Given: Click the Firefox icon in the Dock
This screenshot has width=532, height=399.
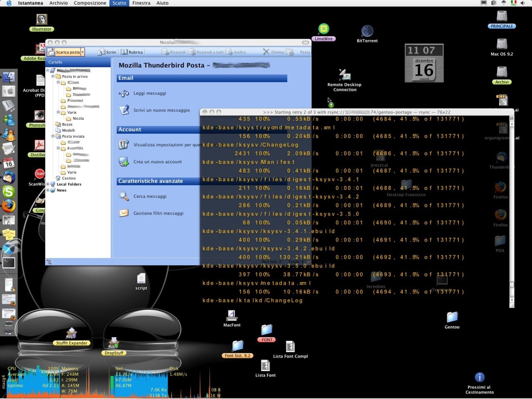Looking at the screenshot, I should pyautogui.click(x=9, y=206).
